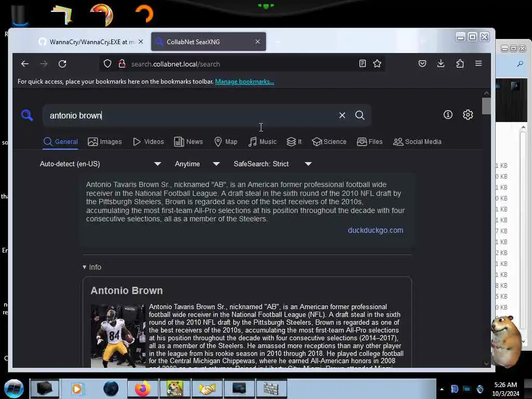Open the black box taskbar icon
This screenshot has width=532, height=399.
pyautogui.click(x=45, y=389)
